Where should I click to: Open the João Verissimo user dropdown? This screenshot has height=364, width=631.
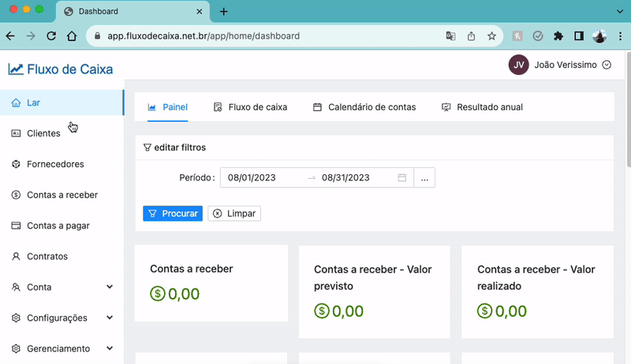click(x=560, y=65)
